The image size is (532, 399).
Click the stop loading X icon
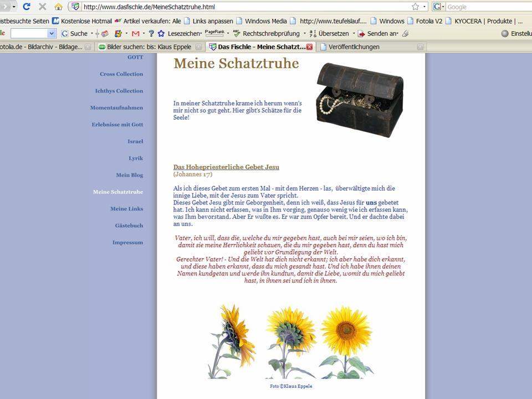click(42, 7)
